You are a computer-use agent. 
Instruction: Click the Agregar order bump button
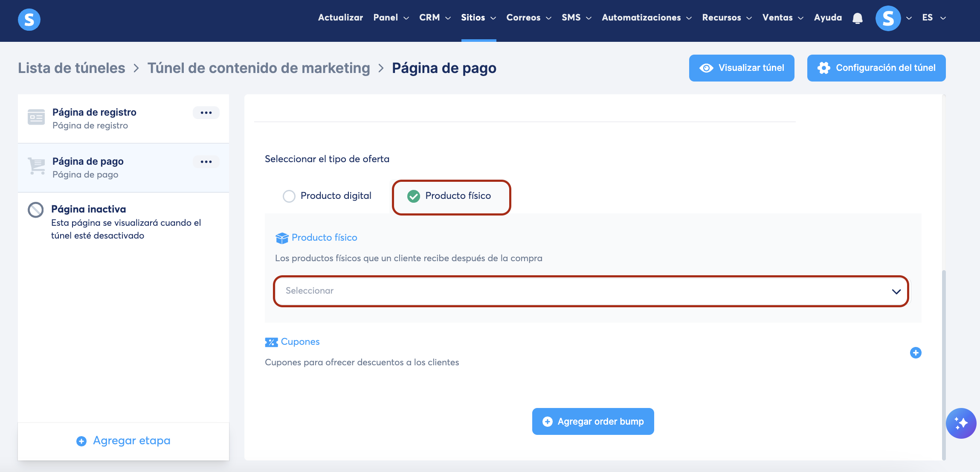[x=593, y=421]
